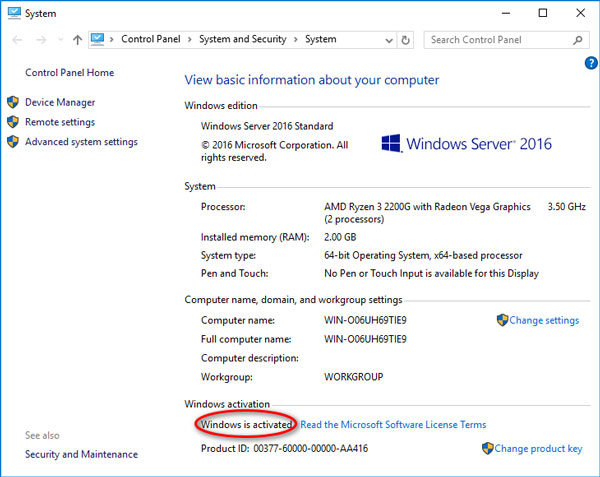Select the Control Panel breadcrumb item

point(151,40)
